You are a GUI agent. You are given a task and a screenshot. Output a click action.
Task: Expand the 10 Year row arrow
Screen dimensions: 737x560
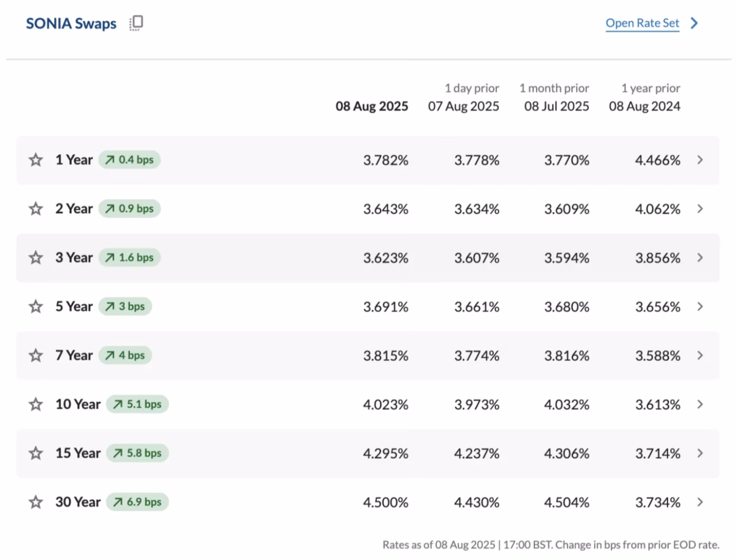click(x=700, y=404)
